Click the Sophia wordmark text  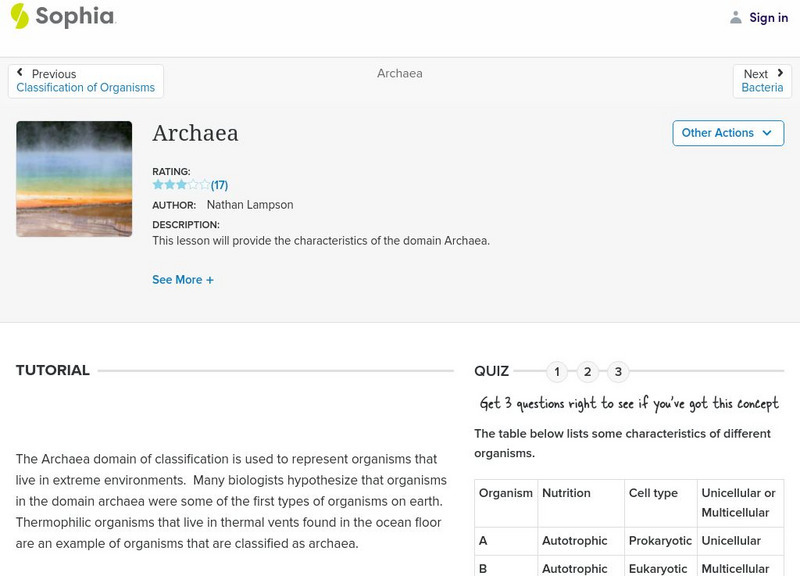tap(76, 16)
